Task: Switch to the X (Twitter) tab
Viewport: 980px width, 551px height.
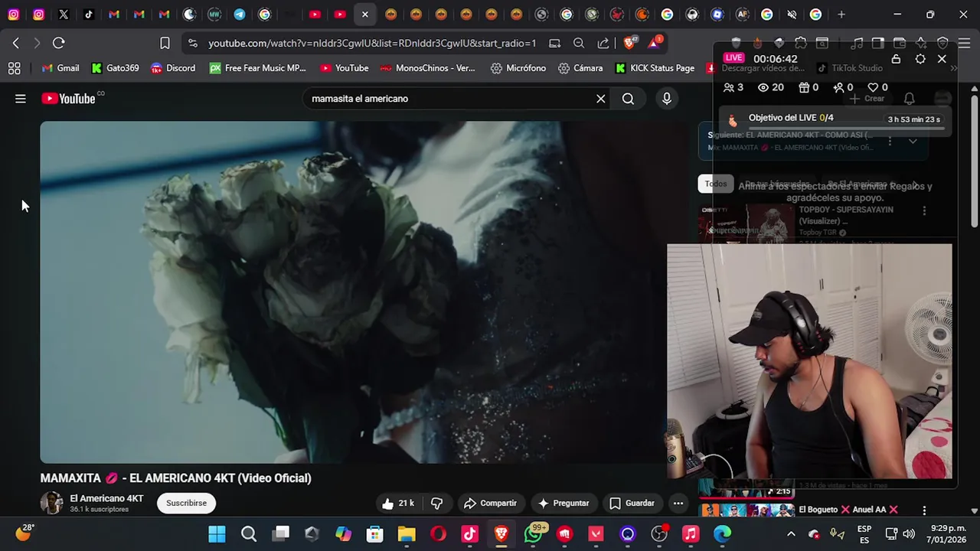Action: 64,14
